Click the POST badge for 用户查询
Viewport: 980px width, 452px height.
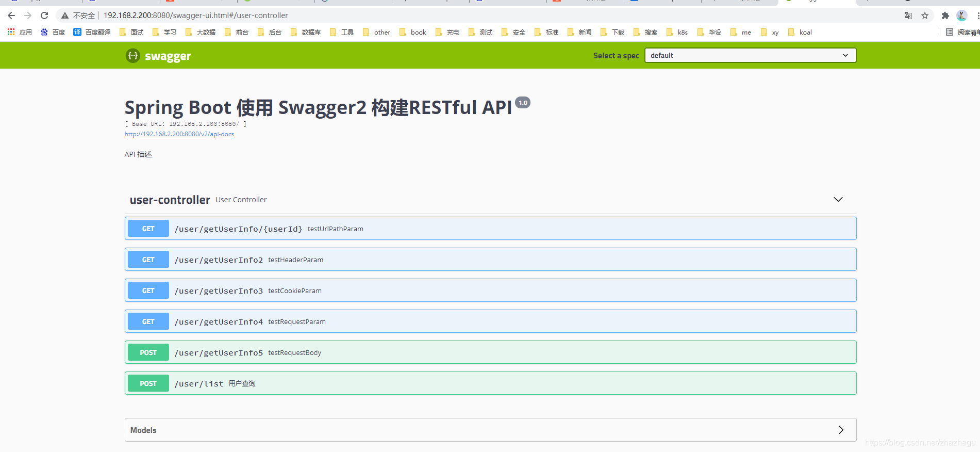coord(148,383)
